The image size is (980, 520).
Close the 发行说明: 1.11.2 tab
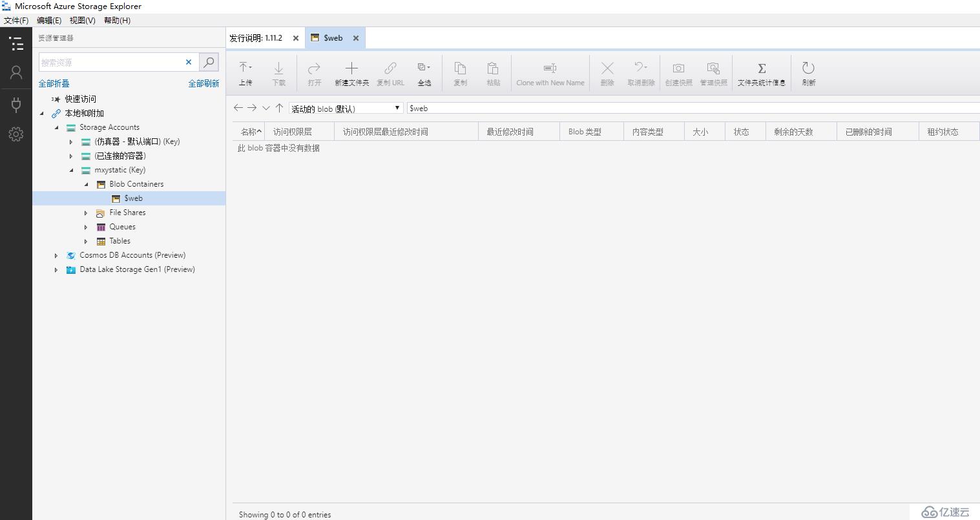(x=296, y=38)
